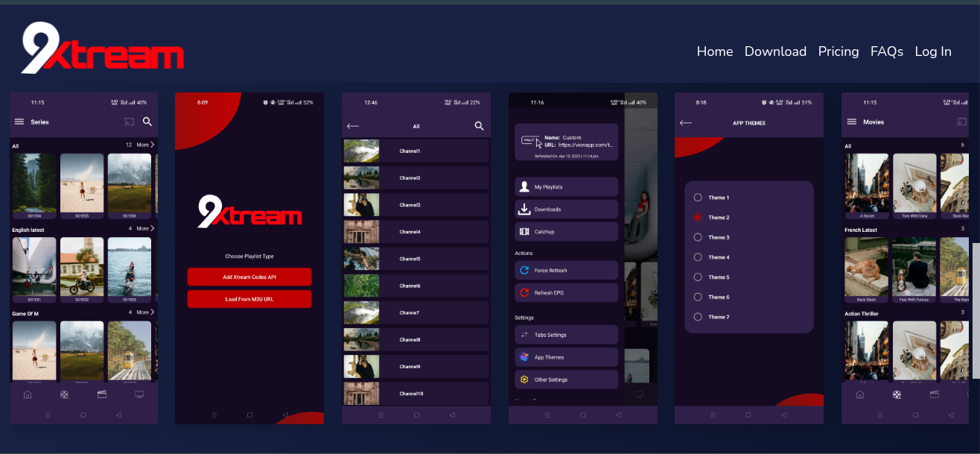Click the Downloads arrow icon
Image resolution: width=980 pixels, height=454 pixels.
click(x=524, y=209)
